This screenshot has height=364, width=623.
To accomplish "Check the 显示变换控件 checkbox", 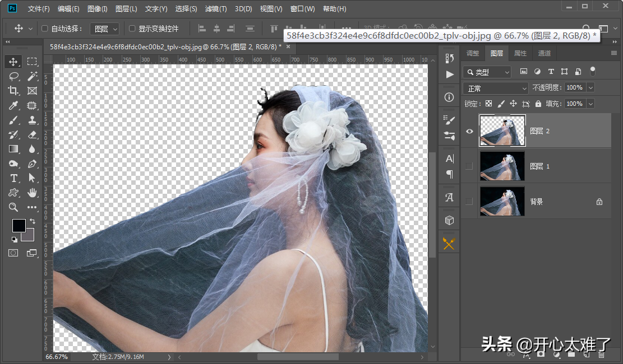I will tap(132, 29).
